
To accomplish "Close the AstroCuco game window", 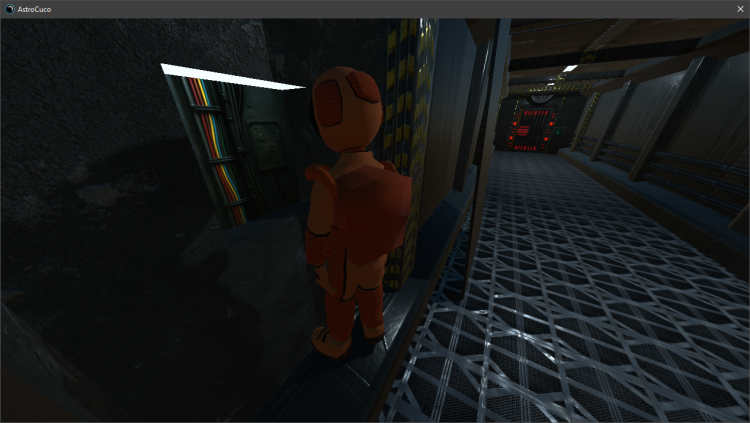I will coord(740,9).
